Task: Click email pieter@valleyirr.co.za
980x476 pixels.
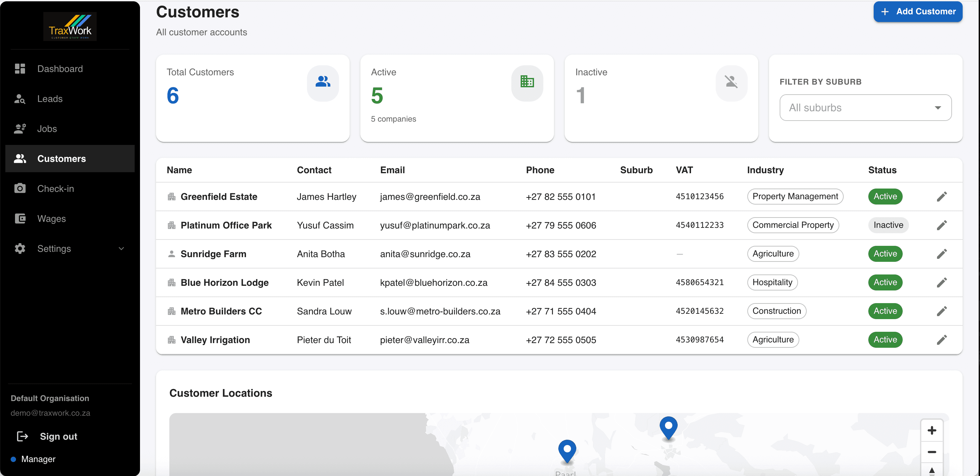Action: pos(425,339)
